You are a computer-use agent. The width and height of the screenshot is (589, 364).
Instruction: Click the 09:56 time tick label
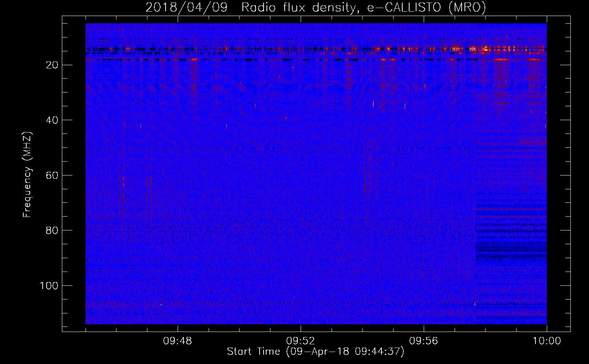point(424,341)
